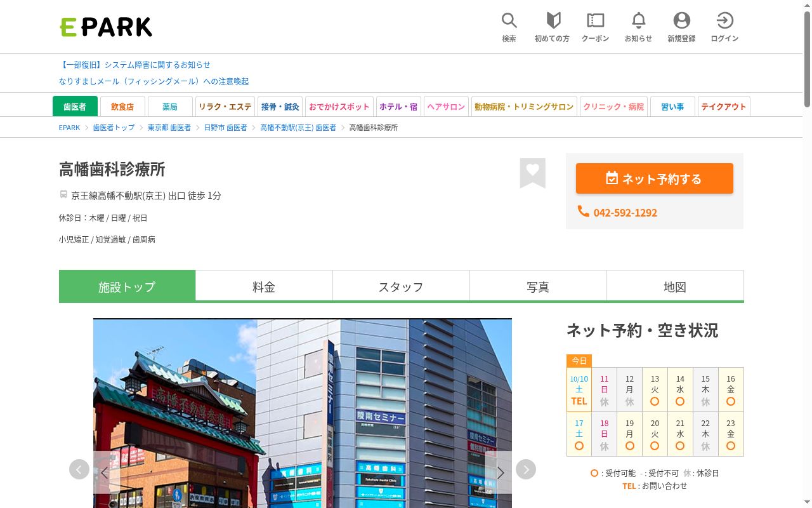Open the お知らせ bell notifications icon
Viewport: 812px width, 508px height.
click(638, 27)
